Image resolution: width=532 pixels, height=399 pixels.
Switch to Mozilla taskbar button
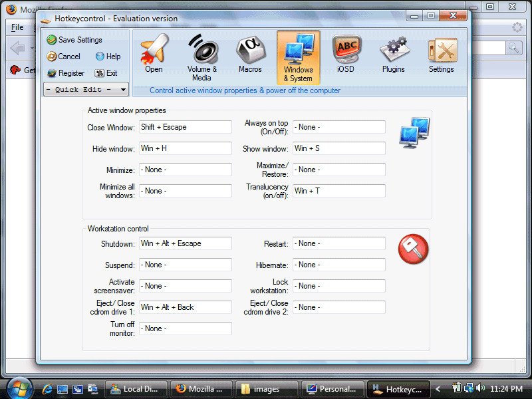pos(201,389)
